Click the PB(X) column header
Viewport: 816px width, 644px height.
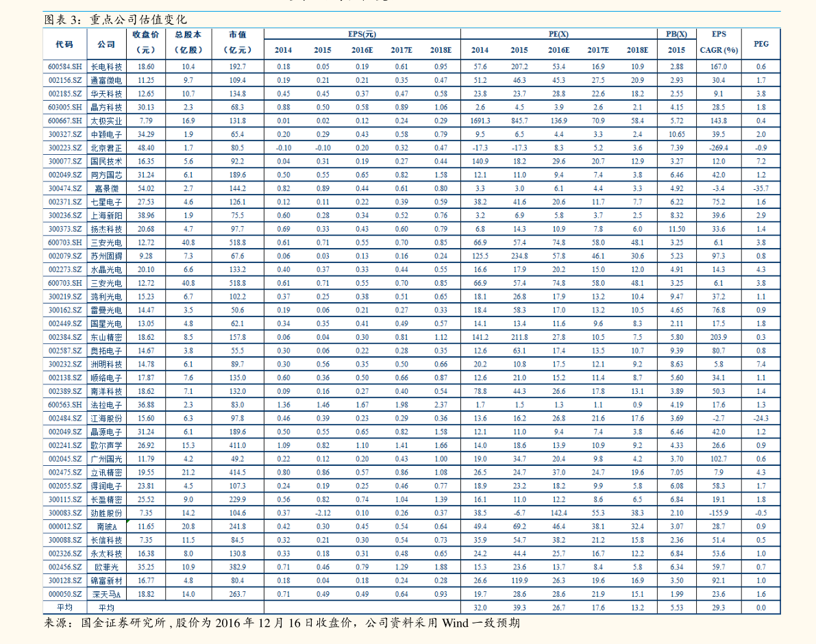(676, 34)
